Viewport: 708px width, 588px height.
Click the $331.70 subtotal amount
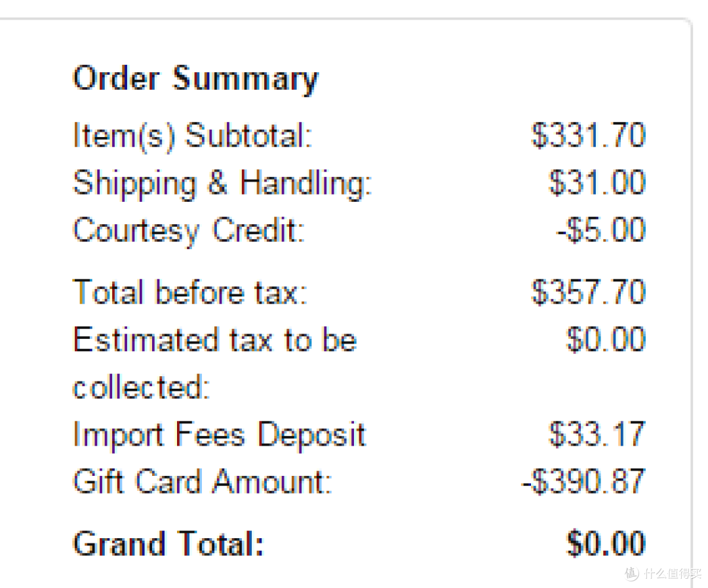click(588, 135)
